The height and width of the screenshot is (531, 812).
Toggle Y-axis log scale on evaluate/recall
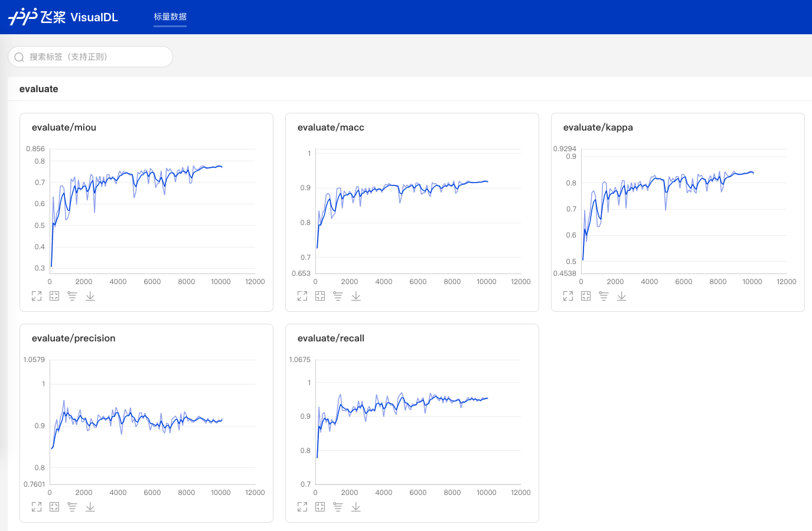pos(338,507)
